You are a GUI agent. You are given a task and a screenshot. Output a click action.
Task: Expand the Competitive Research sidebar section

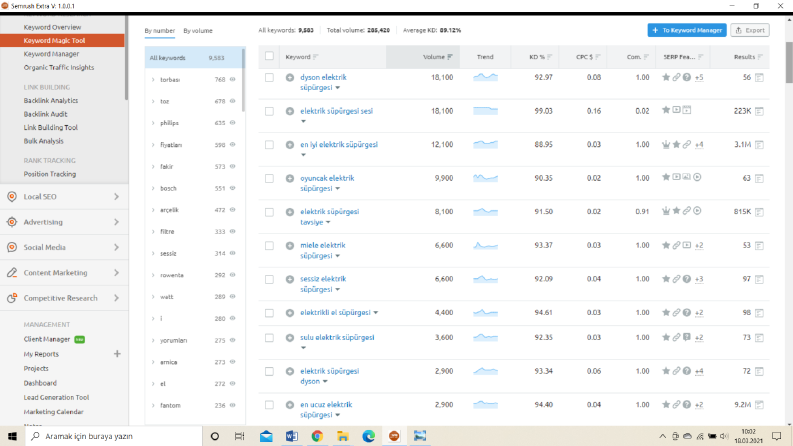[x=116, y=298]
